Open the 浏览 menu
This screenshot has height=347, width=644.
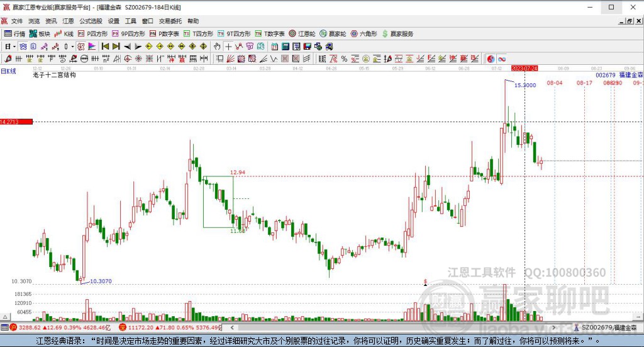pyautogui.click(x=34, y=21)
